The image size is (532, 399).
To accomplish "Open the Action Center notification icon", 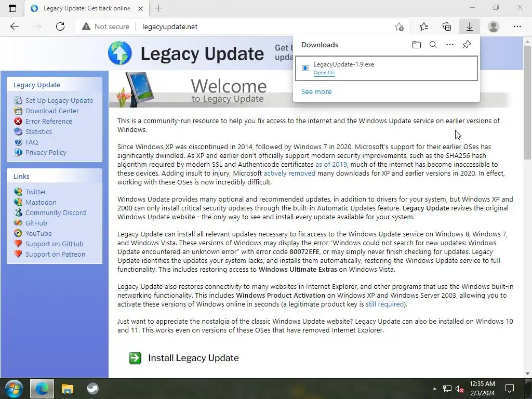I will [510, 389].
